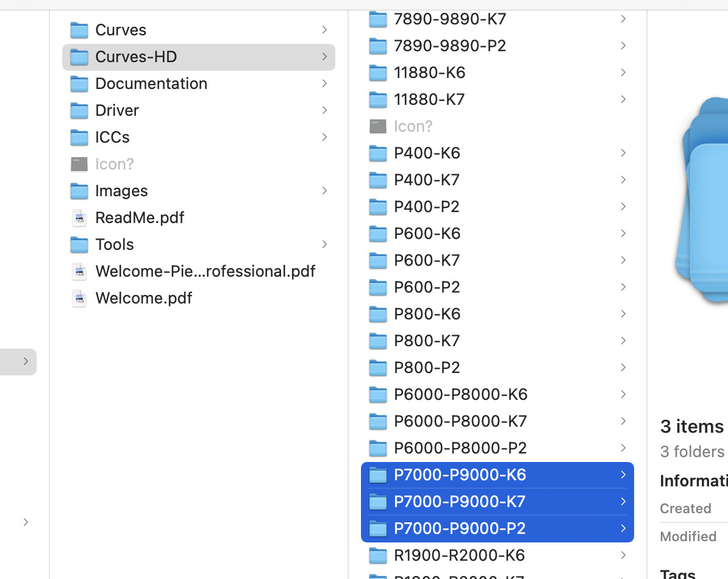Screen dimensions: 728x579
Task: Click the Icon? file icon in left column
Action: tap(79, 164)
